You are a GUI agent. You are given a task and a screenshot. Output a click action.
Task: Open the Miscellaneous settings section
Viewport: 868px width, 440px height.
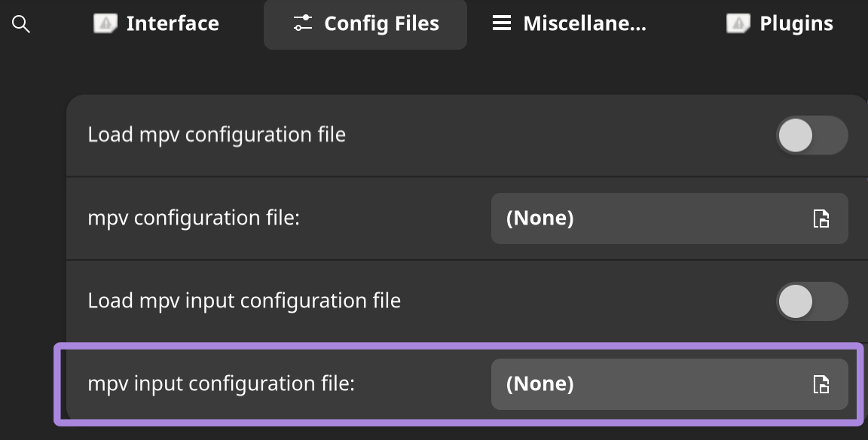[569, 23]
